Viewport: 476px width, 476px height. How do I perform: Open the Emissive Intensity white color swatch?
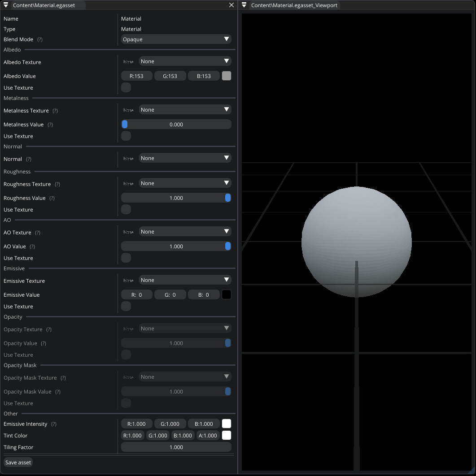tap(227, 424)
